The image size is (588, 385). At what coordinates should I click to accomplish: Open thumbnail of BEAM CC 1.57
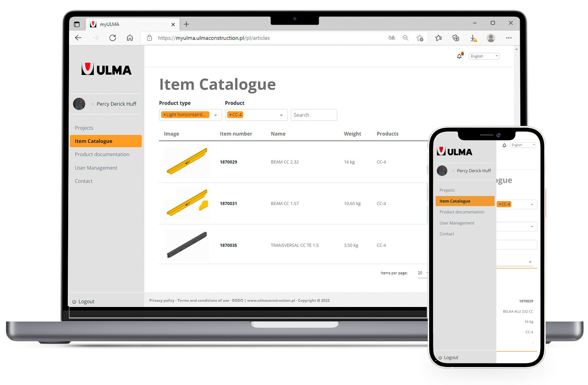[187, 203]
